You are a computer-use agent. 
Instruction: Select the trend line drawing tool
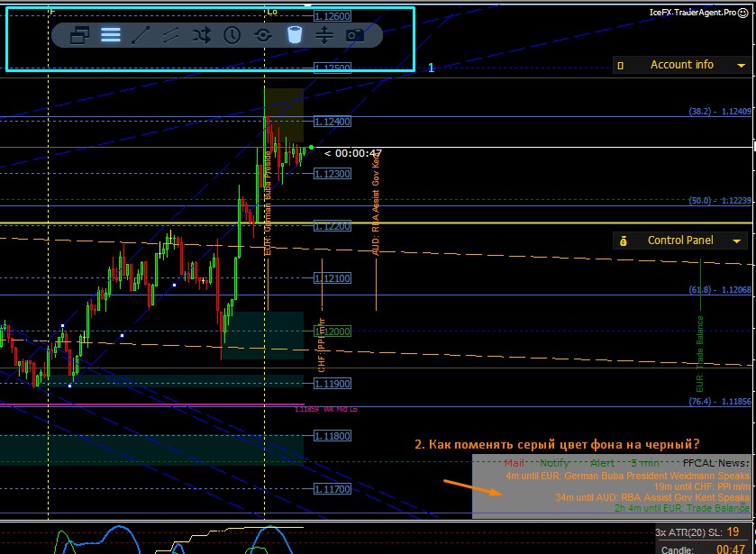click(141, 35)
